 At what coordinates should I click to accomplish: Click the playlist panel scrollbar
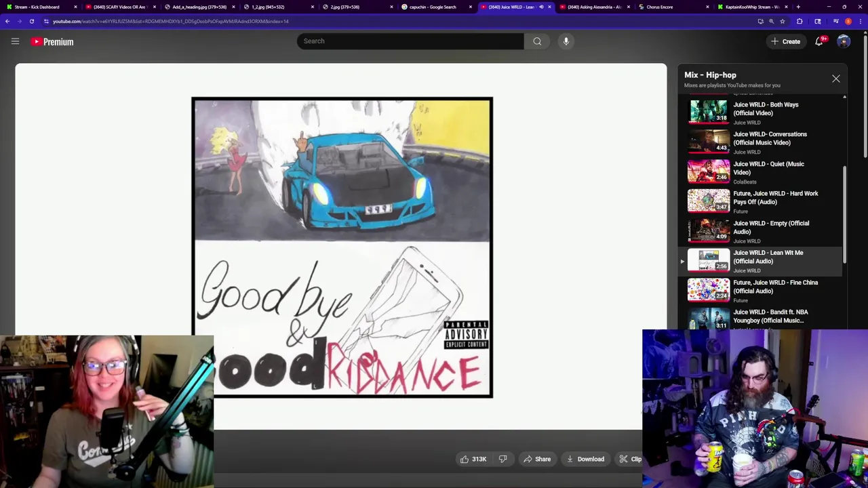point(844,213)
